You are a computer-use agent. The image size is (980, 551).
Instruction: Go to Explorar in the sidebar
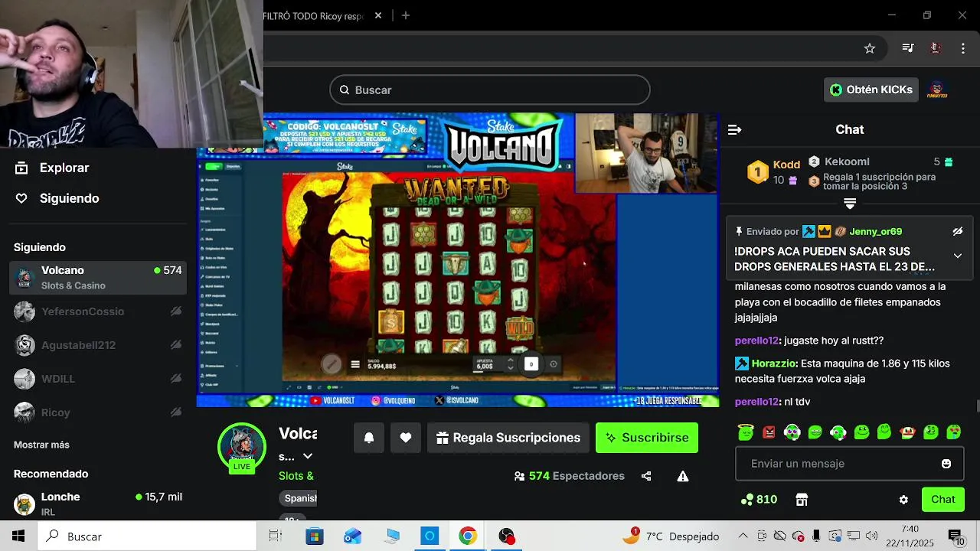pyautogui.click(x=52, y=168)
